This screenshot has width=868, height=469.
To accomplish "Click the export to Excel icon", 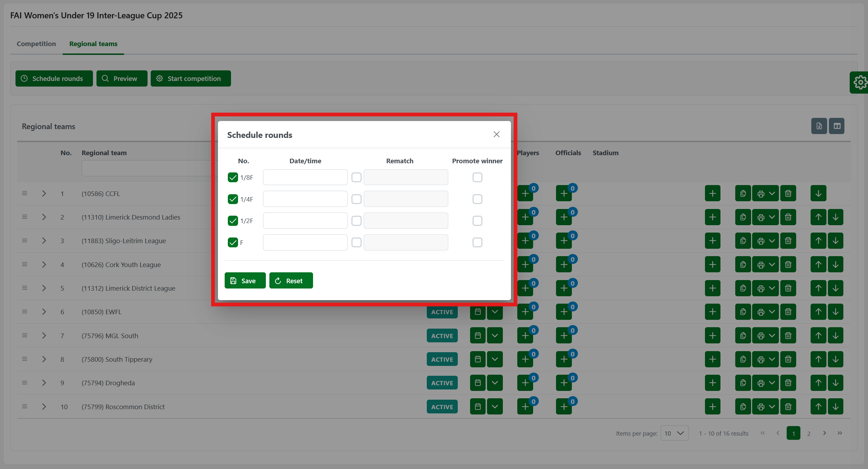I will 819,126.
